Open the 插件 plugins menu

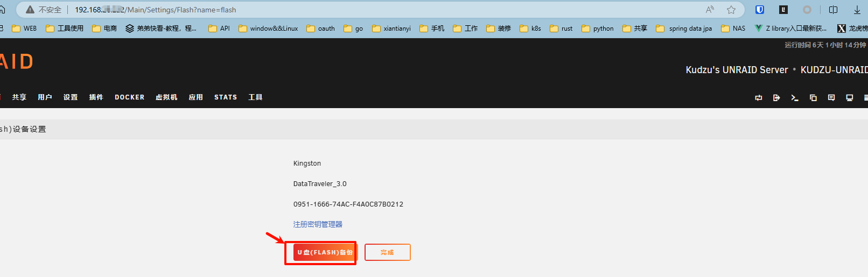click(x=96, y=97)
